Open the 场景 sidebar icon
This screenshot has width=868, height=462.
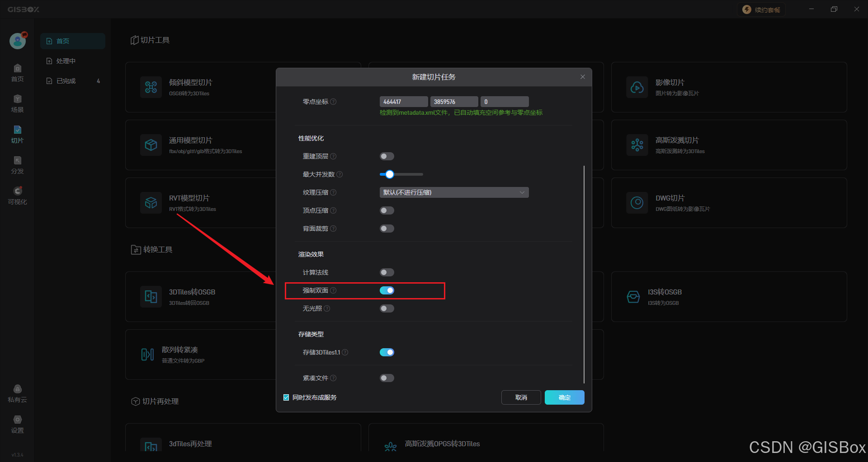[x=17, y=103]
